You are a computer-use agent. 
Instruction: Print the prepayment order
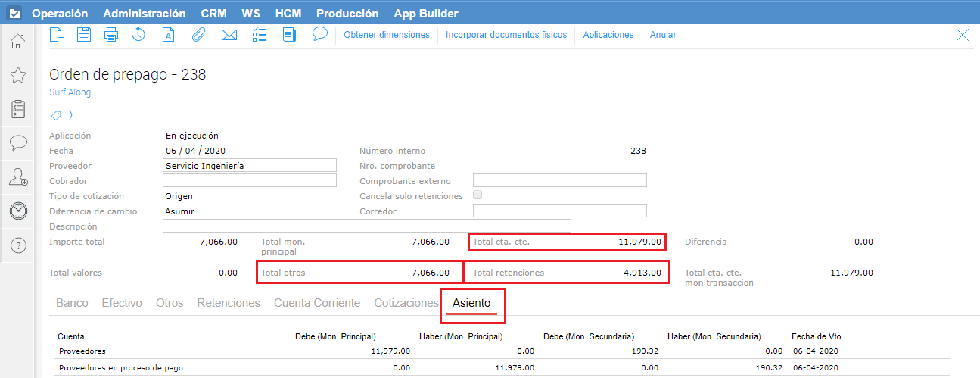(111, 35)
